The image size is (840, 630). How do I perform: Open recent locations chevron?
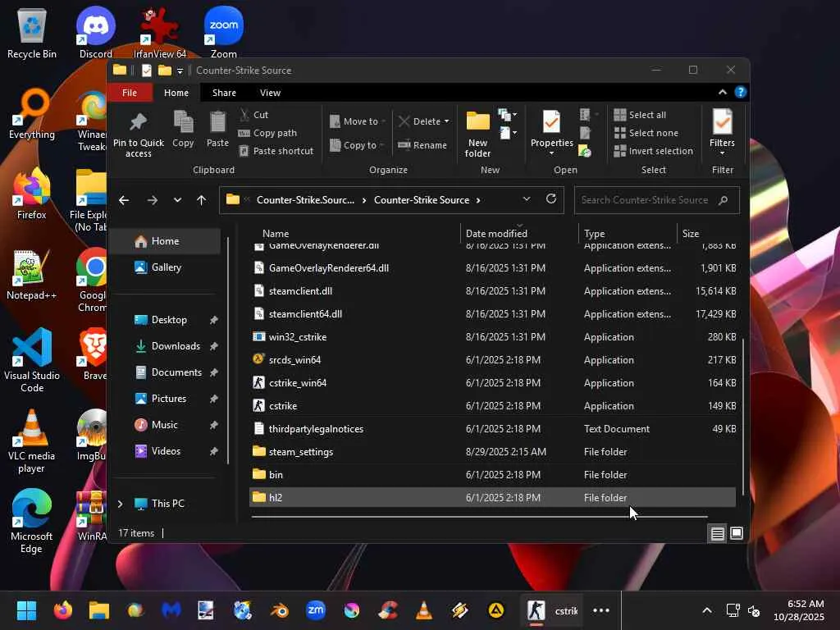pos(177,200)
